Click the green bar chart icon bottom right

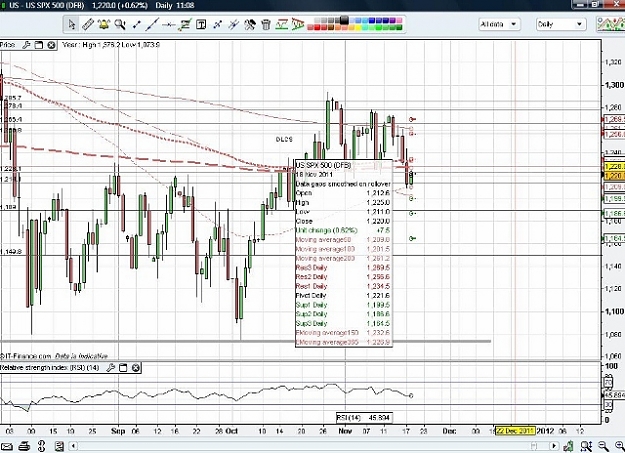point(569,446)
